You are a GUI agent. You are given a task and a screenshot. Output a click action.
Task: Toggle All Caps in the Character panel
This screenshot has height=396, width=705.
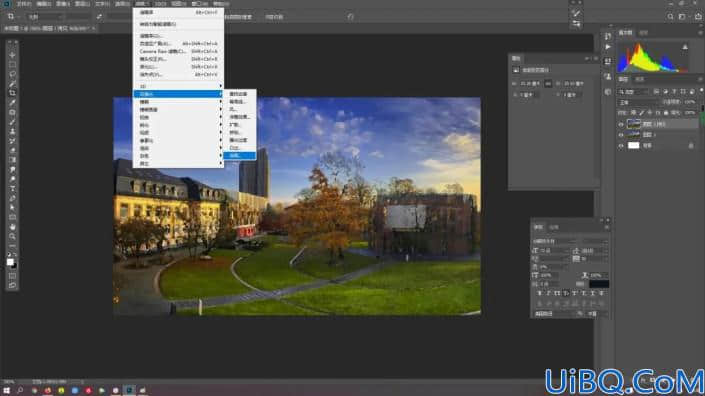point(558,293)
